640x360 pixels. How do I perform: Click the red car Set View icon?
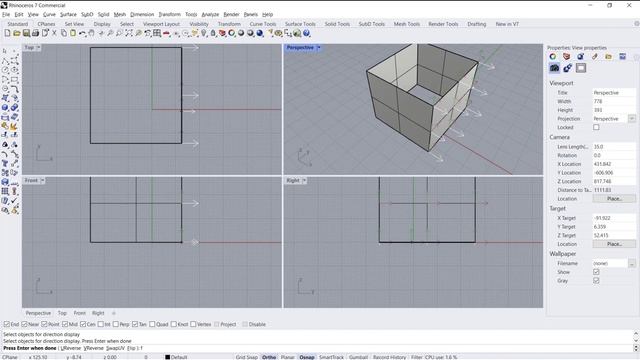pos(167,33)
